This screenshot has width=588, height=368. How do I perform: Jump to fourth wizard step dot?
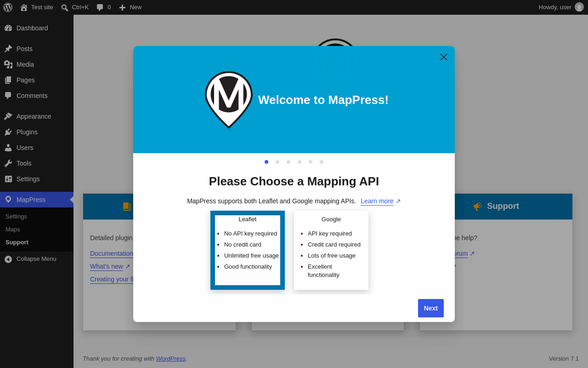pos(300,162)
